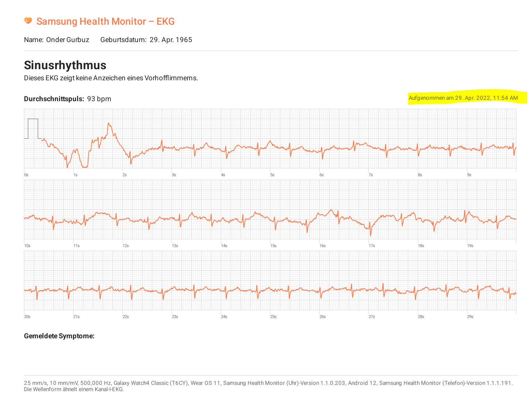Click the 29s time marker
Viewport: 532px width, 404px height.
pos(470,317)
